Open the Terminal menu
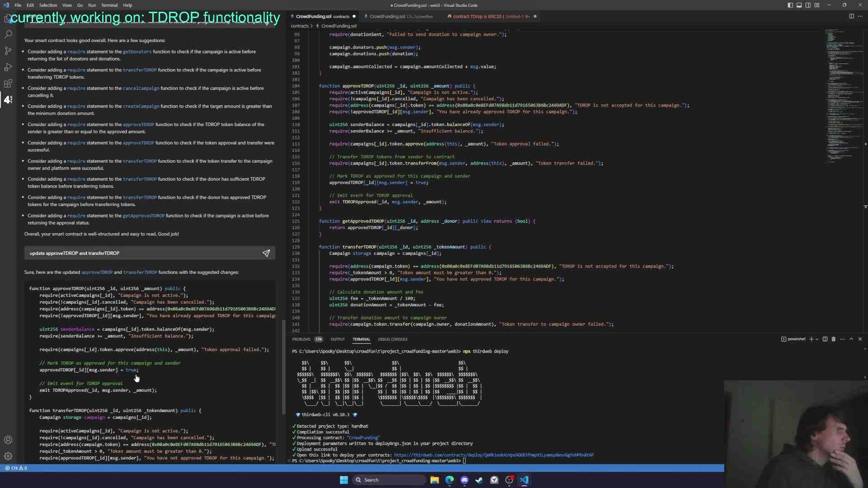Image resolution: width=868 pixels, height=488 pixels. coord(109,5)
